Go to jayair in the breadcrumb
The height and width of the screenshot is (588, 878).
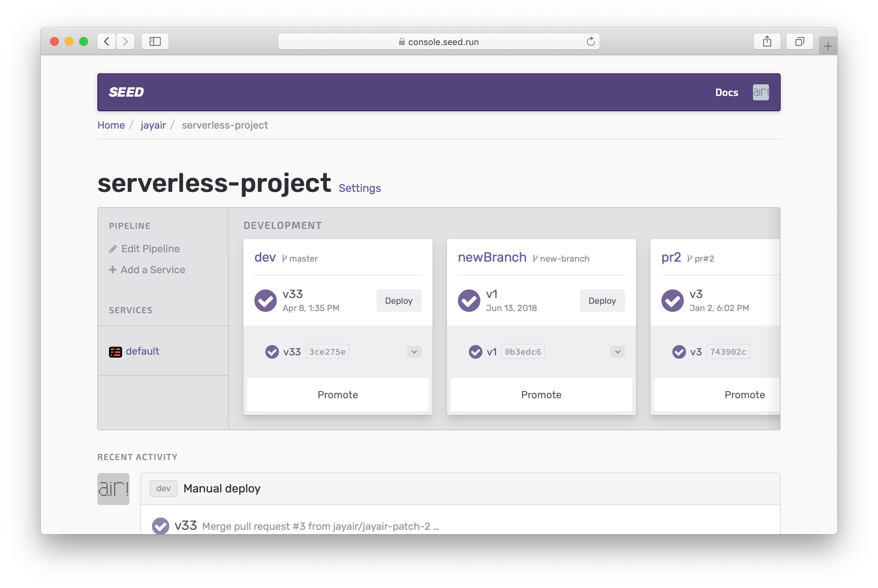(x=153, y=125)
